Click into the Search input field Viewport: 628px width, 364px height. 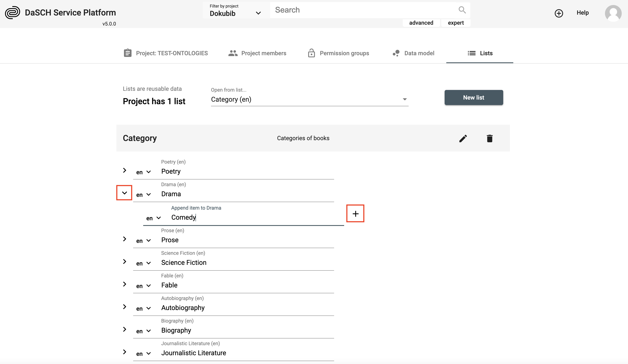[x=364, y=10]
